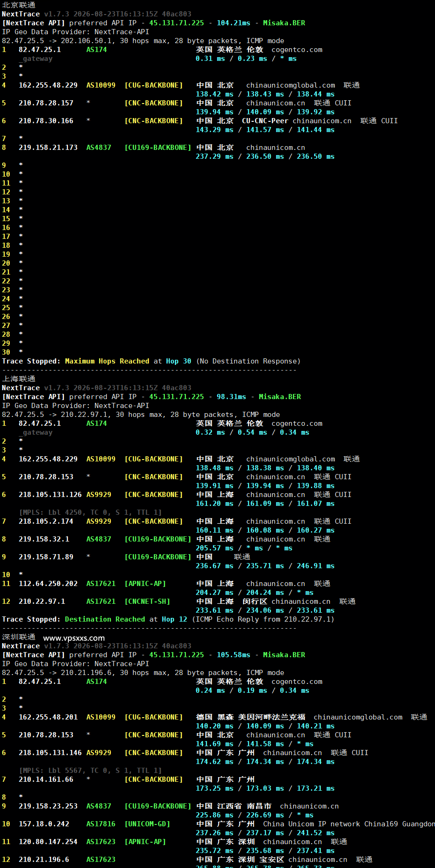
Task: Click the 237.41 ms latency value
Action: tap(316, 851)
